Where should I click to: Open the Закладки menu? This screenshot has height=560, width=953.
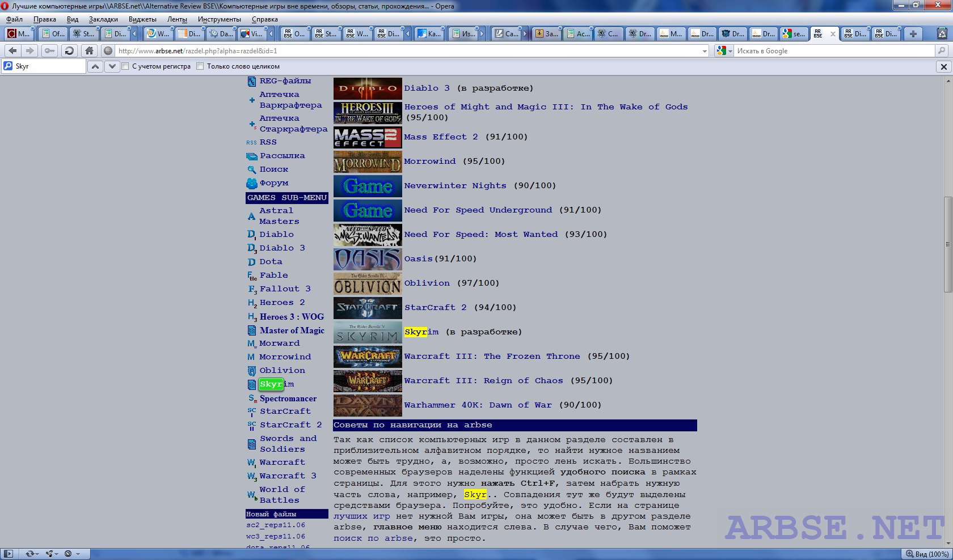click(103, 19)
